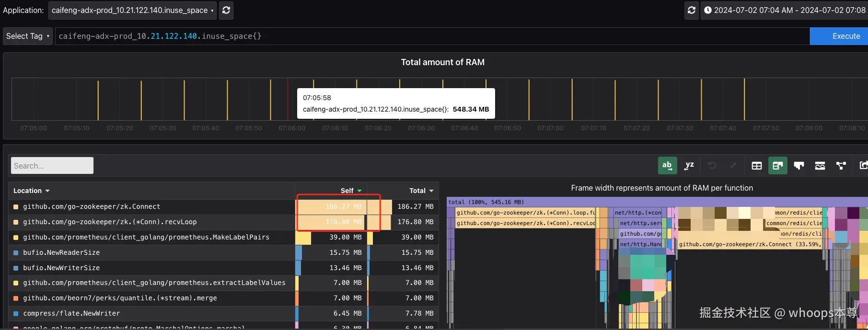Open the graphviz node diagram view
Screen dimensions: 868x330
(x=841, y=166)
